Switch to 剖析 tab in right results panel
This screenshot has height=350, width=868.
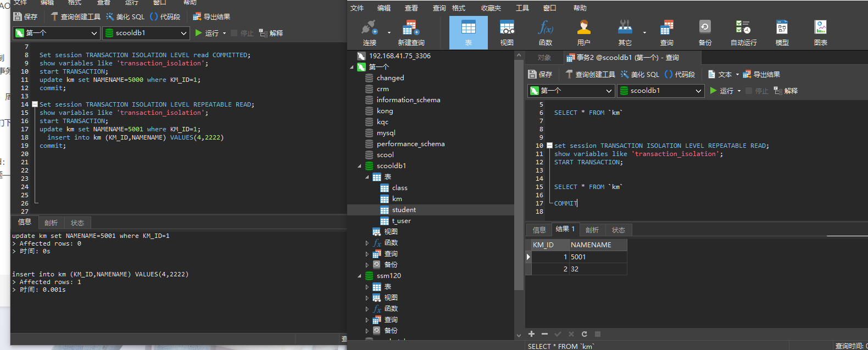(592, 230)
